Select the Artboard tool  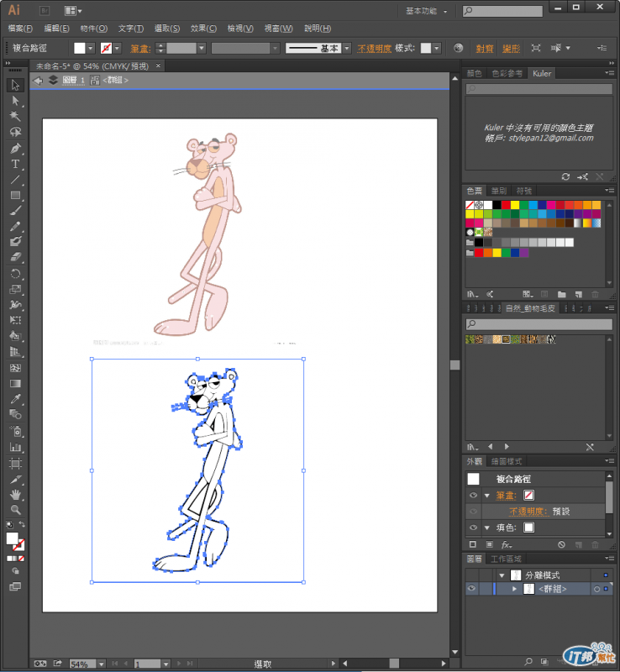(15, 464)
